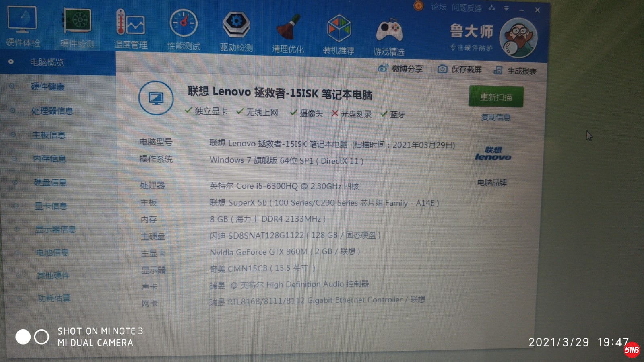Minimize the 鲁大师 window

click(522, 9)
